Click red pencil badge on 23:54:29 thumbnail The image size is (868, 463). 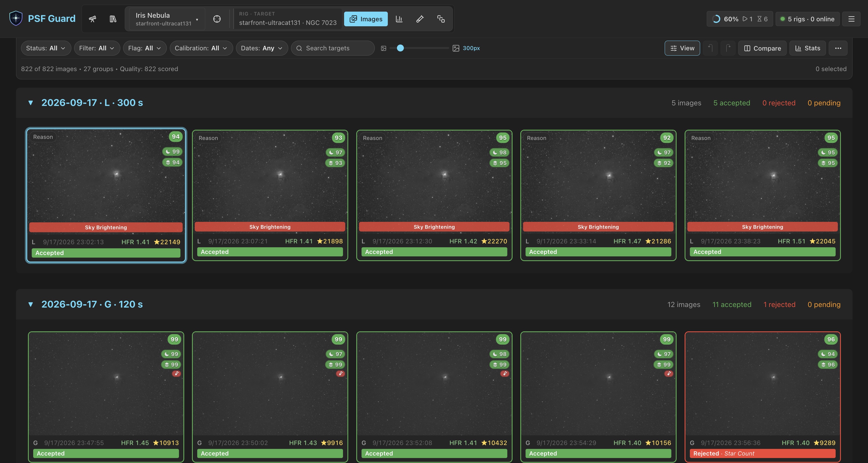pyautogui.click(x=669, y=373)
